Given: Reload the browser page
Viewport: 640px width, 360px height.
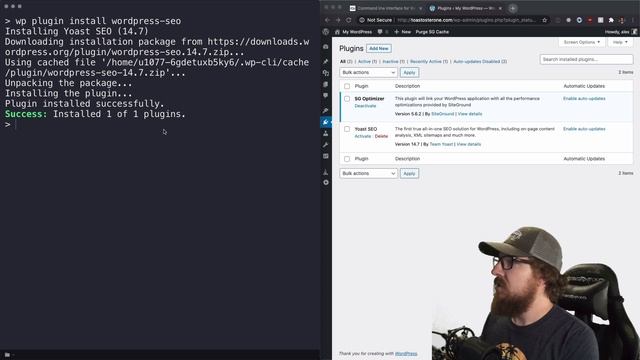Looking at the screenshot, I should click(349, 20).
